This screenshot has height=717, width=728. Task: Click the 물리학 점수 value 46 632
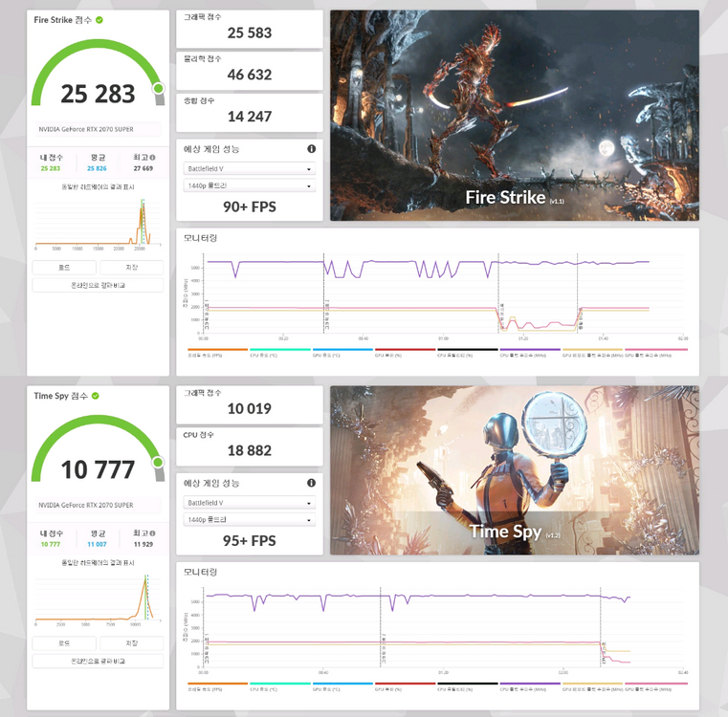[250, 75]
